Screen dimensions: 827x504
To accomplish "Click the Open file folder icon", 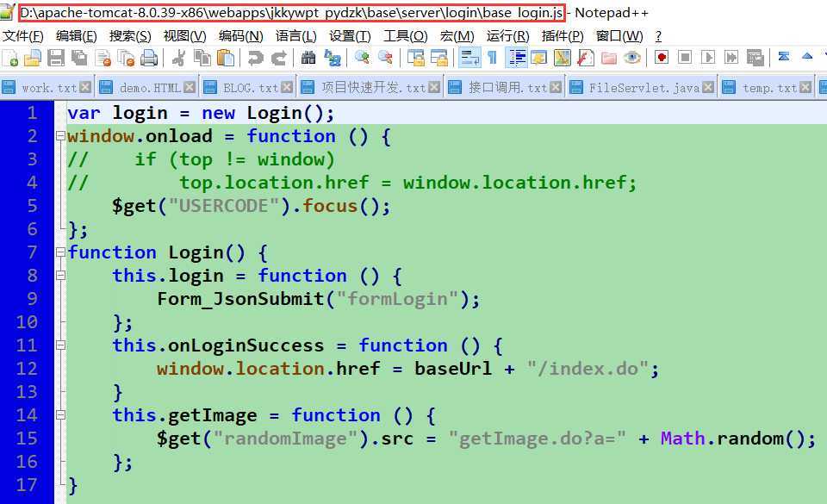I will pyautogui.click(x=33, y=58).
